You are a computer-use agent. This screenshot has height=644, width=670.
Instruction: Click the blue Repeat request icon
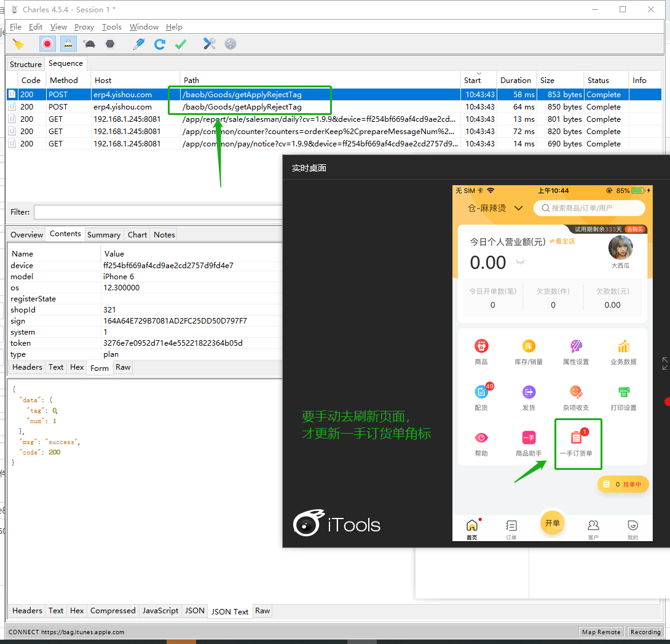point(160,44)
